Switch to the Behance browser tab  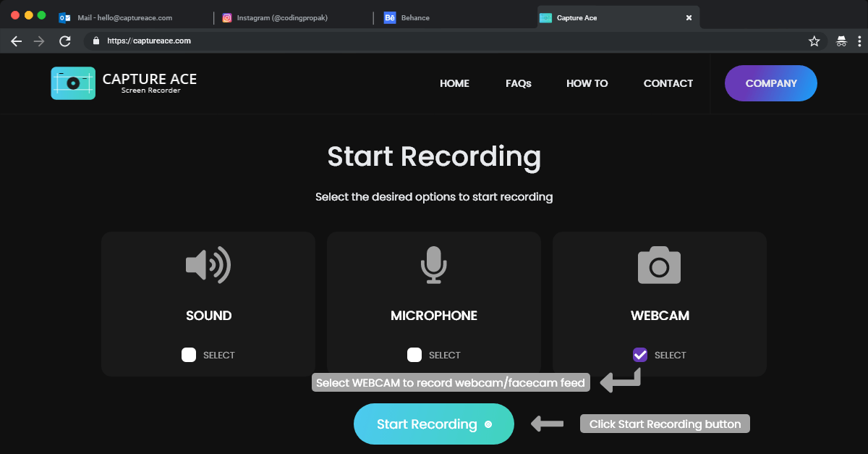tap(415, 17)
